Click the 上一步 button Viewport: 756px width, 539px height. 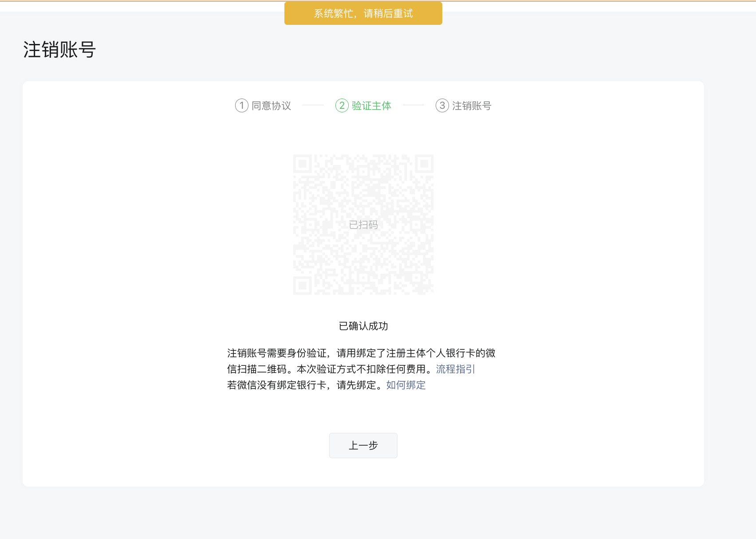coord(363,445)
